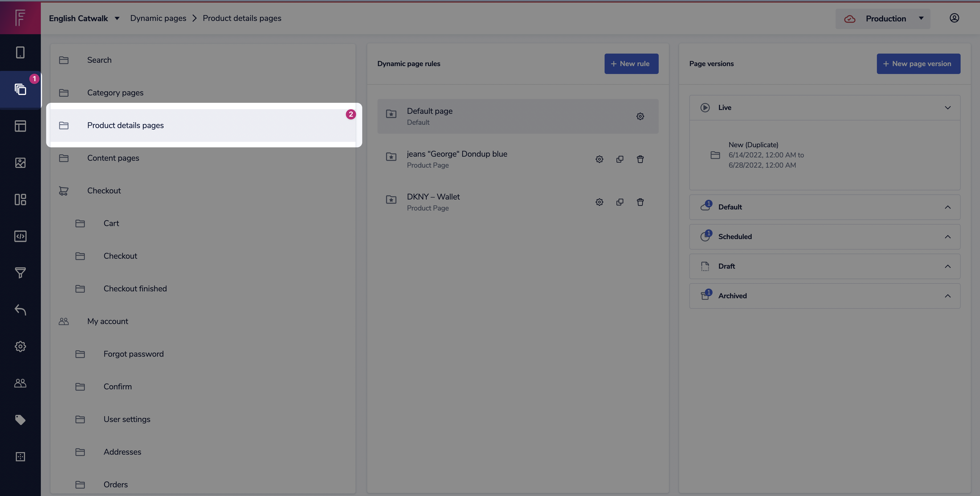This screenshot has width=980, height=496.
Task: Click Dynamic pages breadcrumb link
Action: [x=158, y=18]
